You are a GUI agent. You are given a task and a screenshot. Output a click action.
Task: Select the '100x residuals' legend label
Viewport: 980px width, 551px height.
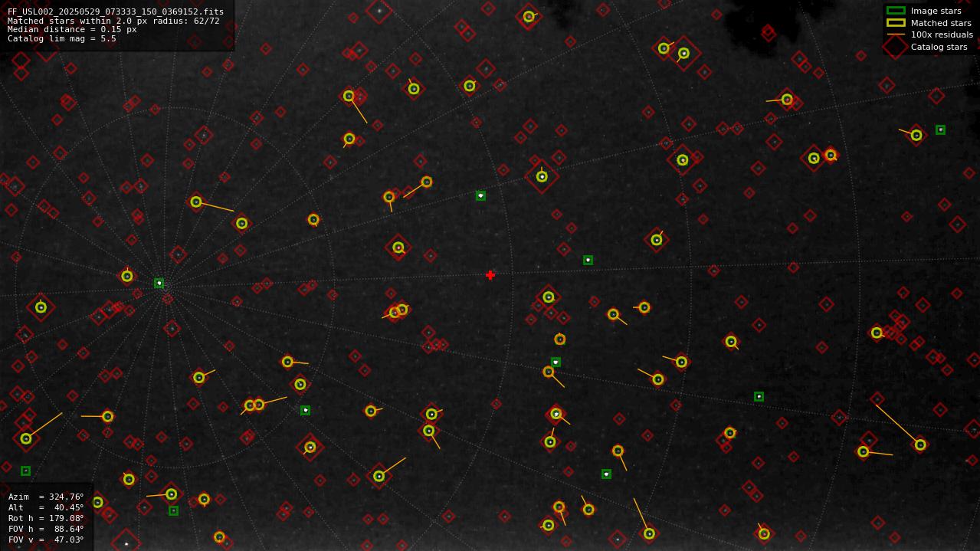[x=942, y=34]
